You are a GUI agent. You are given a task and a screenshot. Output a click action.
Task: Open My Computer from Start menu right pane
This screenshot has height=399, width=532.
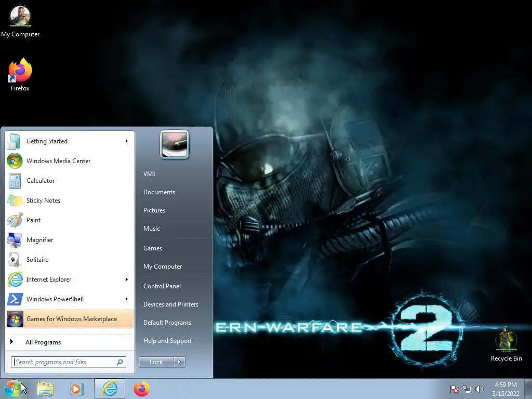click(x=163, y=267)
